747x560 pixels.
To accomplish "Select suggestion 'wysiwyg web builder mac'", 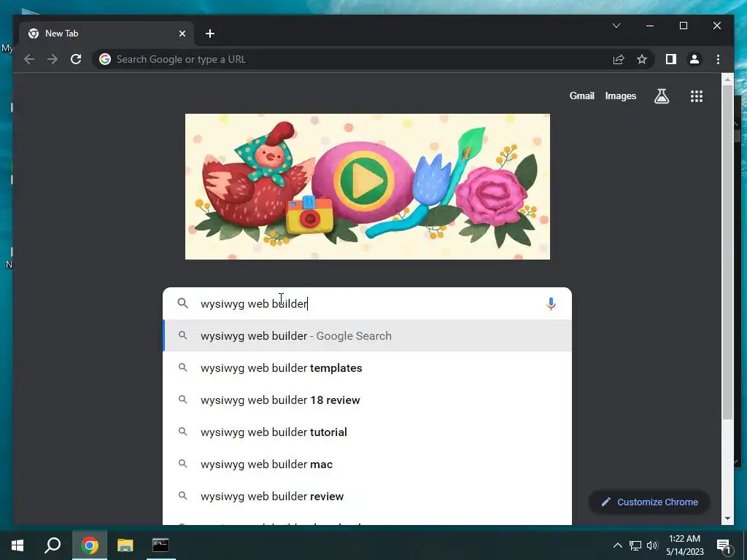I will tap(367, 464).
